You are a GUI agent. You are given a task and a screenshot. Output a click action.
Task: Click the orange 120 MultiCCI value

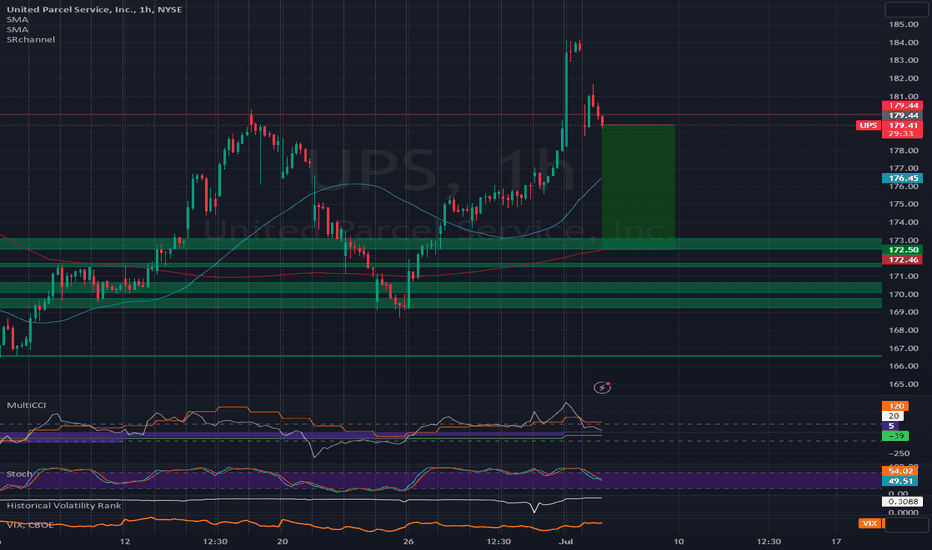coord(896,406)
